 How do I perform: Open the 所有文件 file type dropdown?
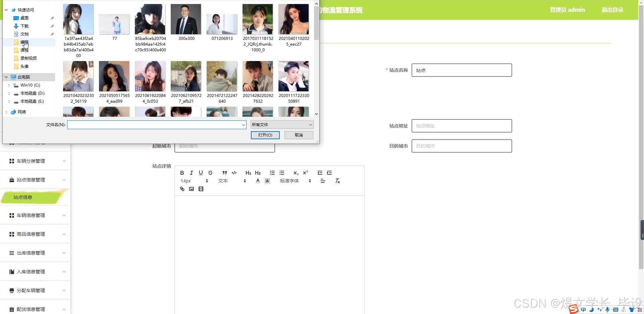point(281,124)
